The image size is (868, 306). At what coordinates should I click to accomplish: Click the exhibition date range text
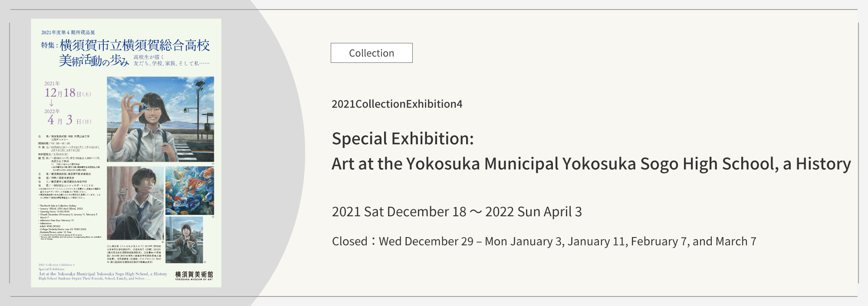pos(457,212)
